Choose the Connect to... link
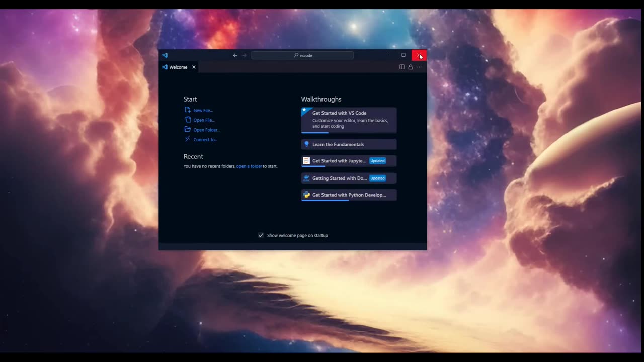Viewport: 644px width, 362px height. [x=205, y=140]
